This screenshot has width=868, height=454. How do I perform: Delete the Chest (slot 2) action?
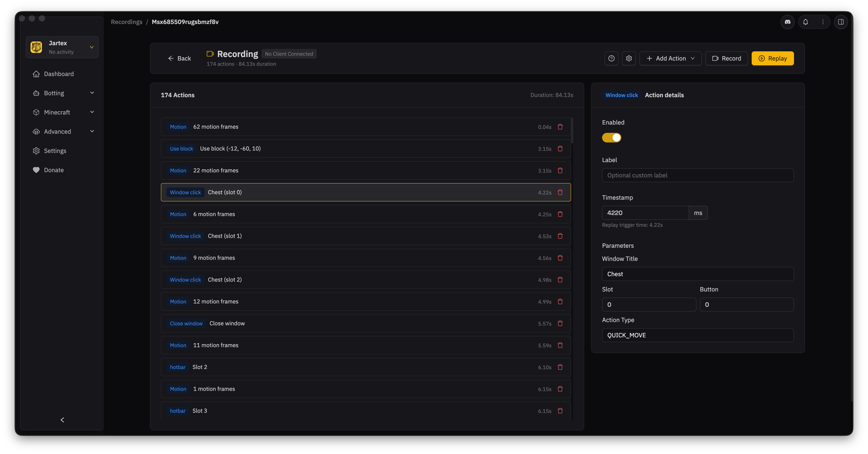[560, 280]
